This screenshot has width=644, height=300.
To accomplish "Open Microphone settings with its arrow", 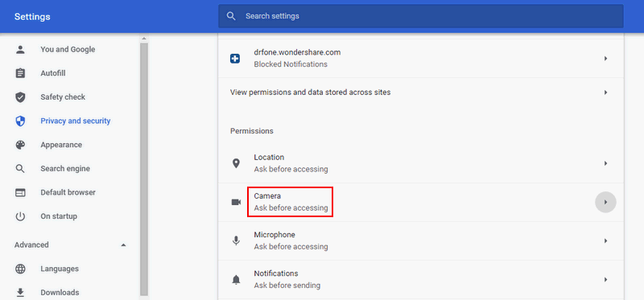I will pyautogui.click(x=605, y=241).
